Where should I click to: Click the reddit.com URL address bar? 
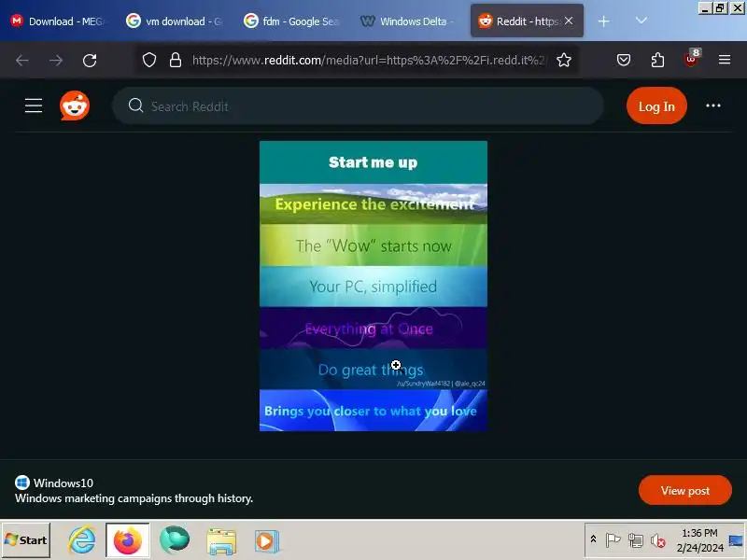(x=369, y=60)
